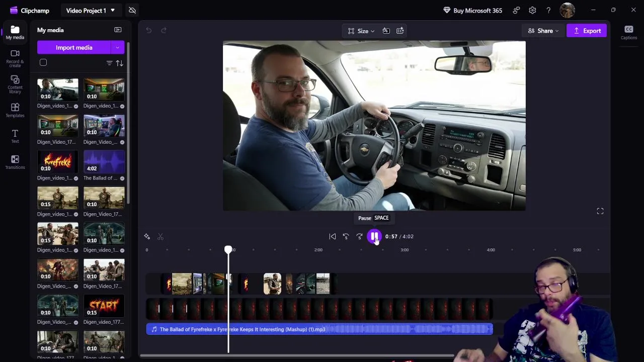The image size is (644, 362).
Task: Select the truck driver media thumbnail
Action: [58, 89]
